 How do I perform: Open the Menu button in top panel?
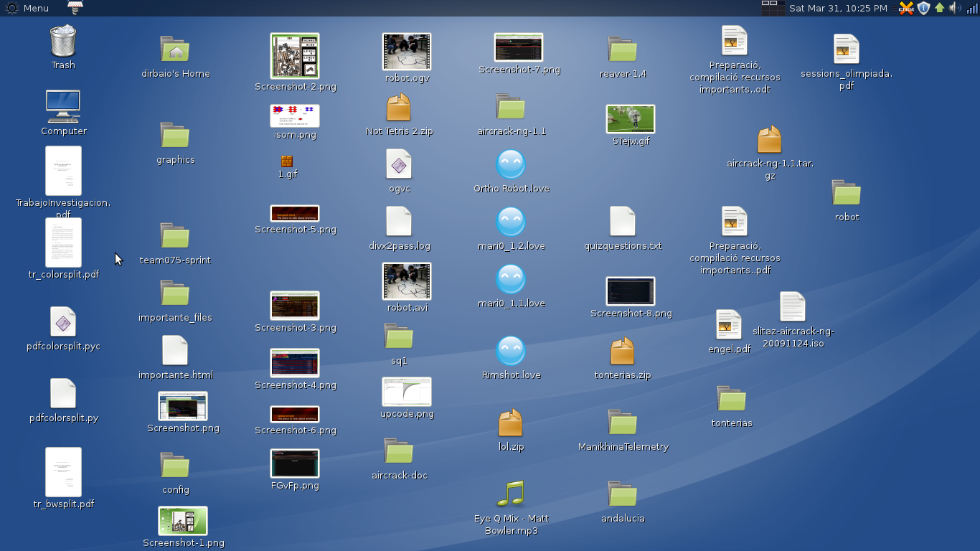(x=27, y=8)
